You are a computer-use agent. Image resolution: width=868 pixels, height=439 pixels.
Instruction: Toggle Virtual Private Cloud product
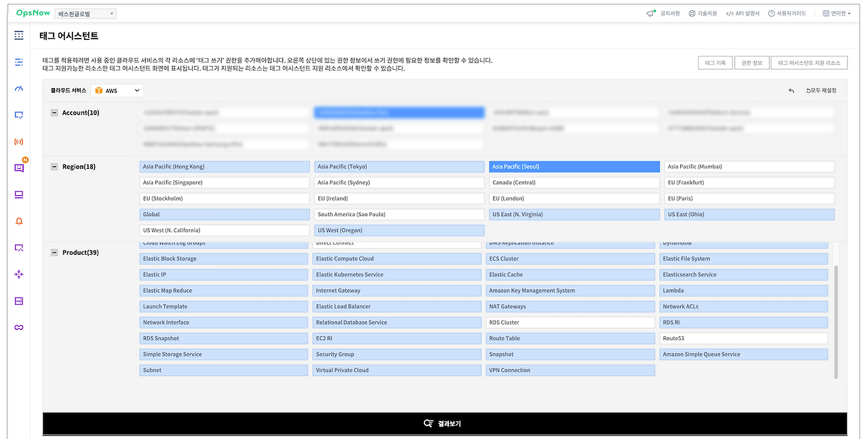(x=397, y=370)
